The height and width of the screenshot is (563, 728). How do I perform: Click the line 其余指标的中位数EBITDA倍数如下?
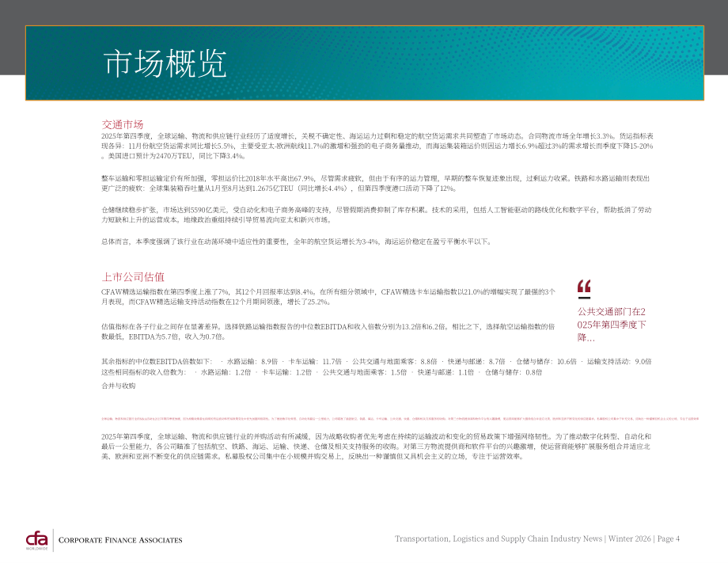click(377, 361)
